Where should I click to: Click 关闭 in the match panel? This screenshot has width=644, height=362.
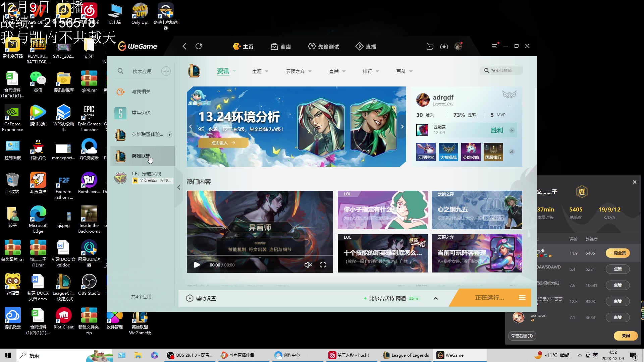[626, 336]
